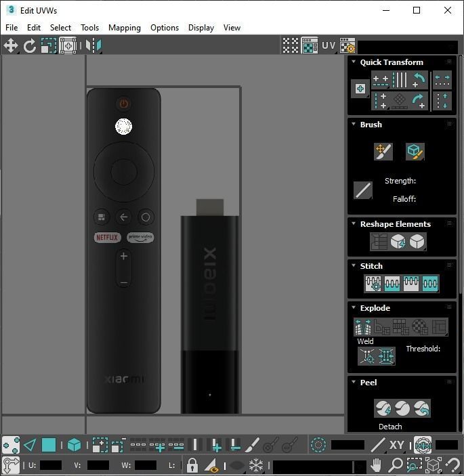The image size is (464, 476).
Task: Click Set Pivot in Quick Transform
Action: pyautogui.click(x=360, y=89)
